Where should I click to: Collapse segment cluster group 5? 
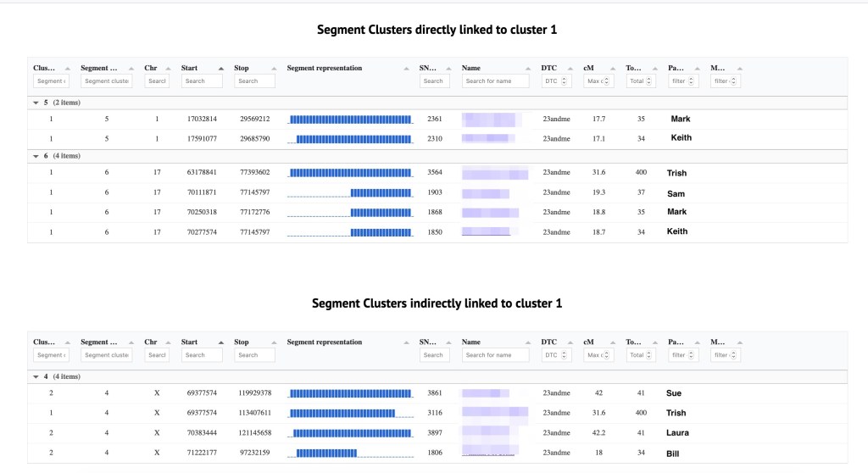coord(36,103)
